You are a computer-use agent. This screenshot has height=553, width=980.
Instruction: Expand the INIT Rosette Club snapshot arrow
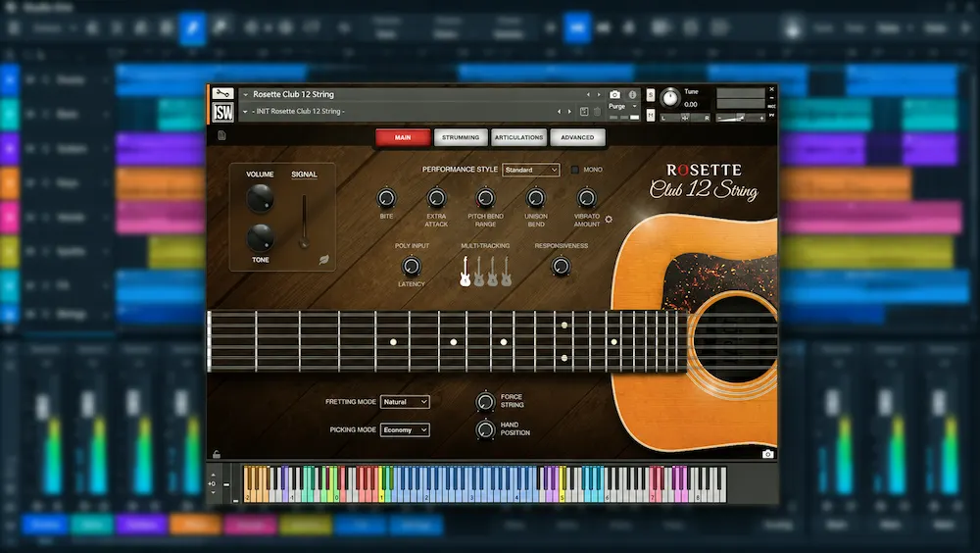[x=246, y=112]
